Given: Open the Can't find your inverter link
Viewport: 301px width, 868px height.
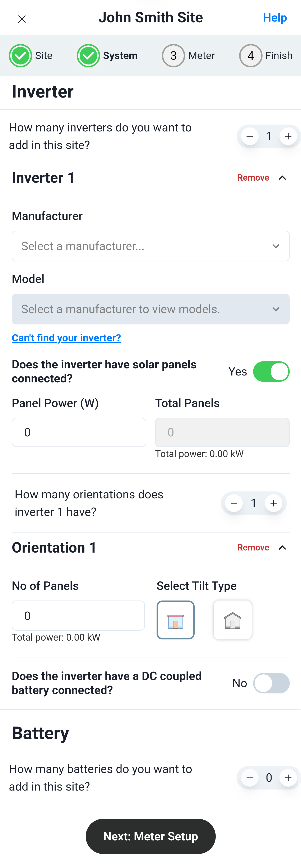Looking at the screenshot, I should click(x=66, y=338).
